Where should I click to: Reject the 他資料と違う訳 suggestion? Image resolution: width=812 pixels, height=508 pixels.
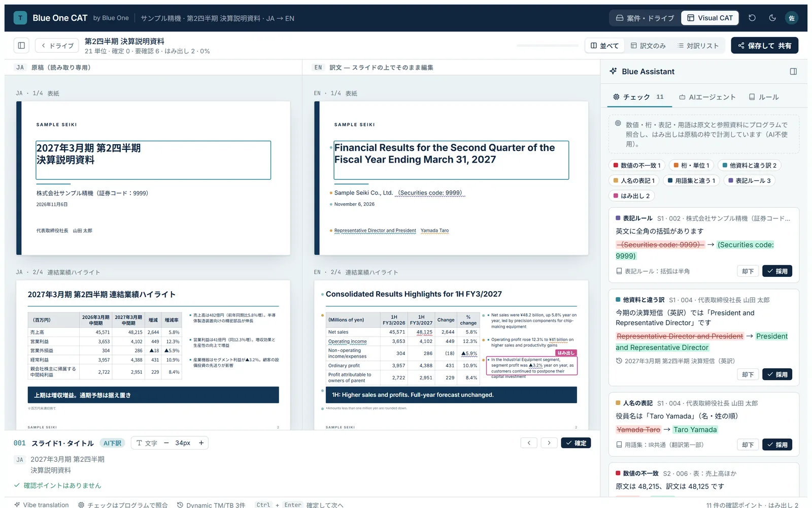(748, 374)
